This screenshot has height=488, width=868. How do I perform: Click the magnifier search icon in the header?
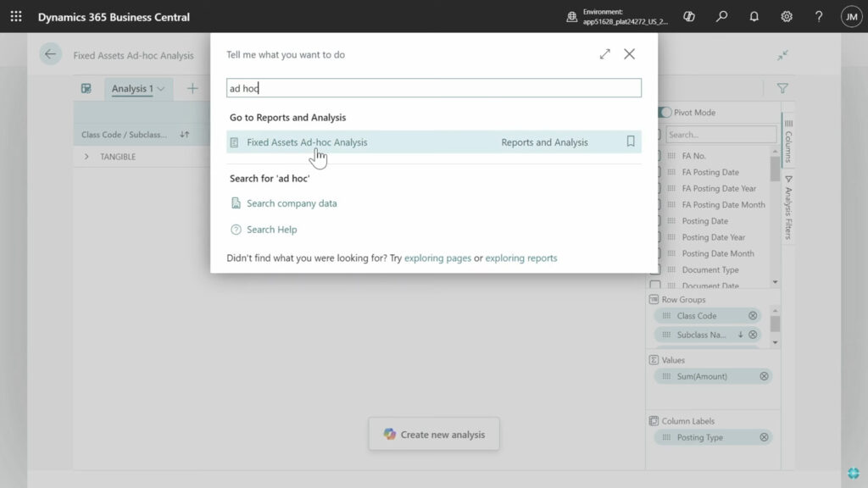pos(721,17)
